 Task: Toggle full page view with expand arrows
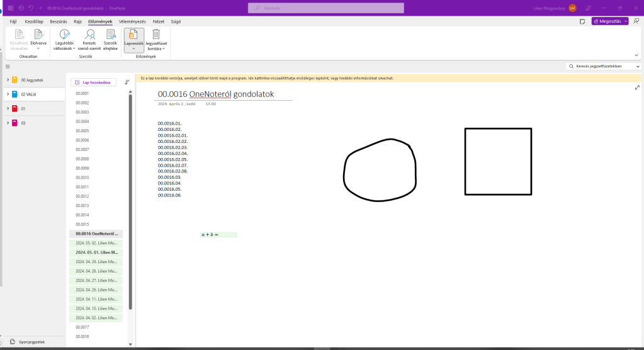637,87
